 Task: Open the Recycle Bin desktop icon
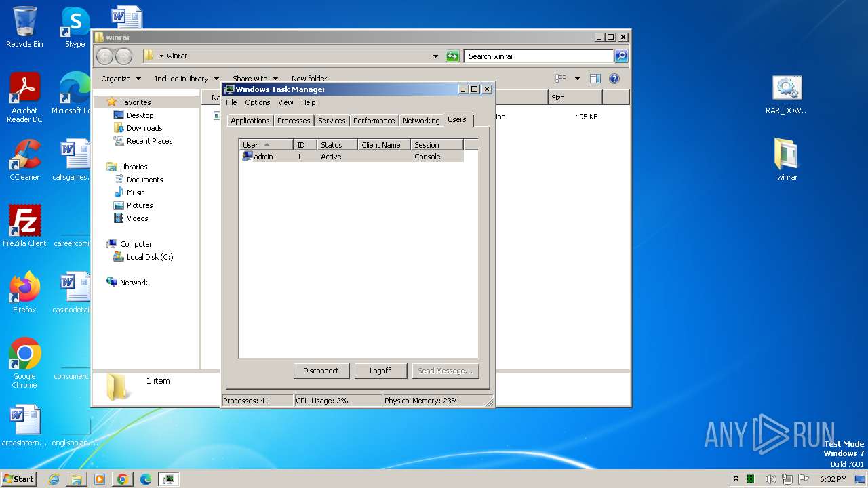coord(24,27)
